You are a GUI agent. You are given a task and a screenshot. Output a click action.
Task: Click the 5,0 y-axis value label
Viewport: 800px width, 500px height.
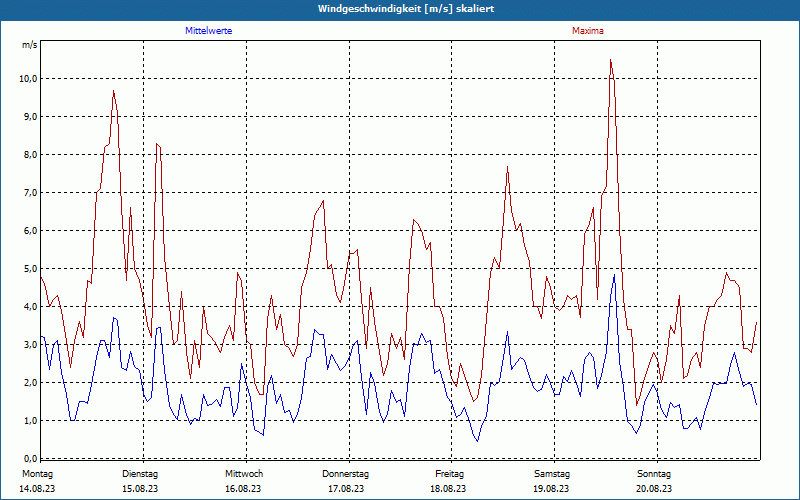[30, 269]
